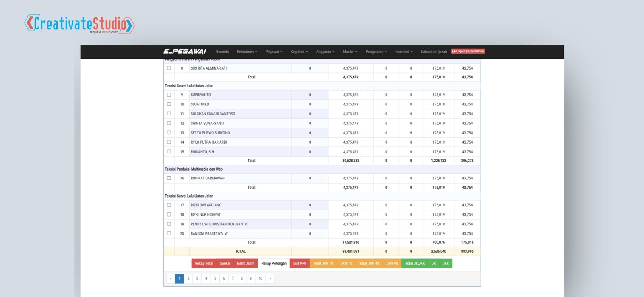Open the Master dropdown menu
644x297 pixels.
(x=350, y=52)
